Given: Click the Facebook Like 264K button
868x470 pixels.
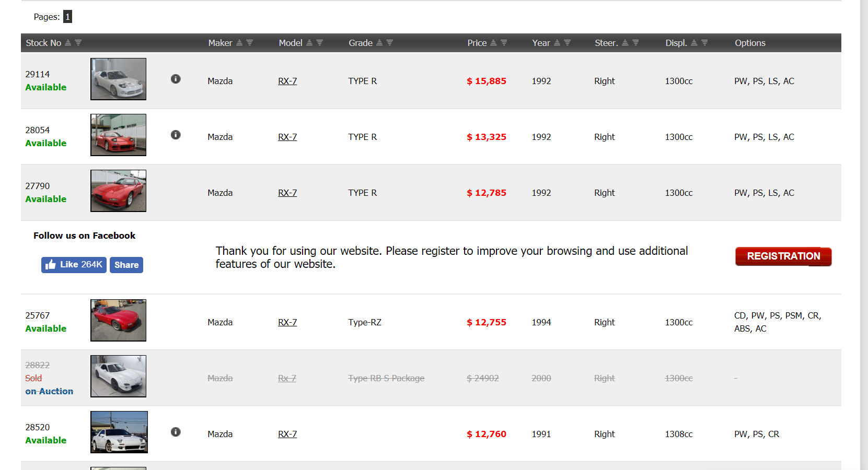Looking at the screenshot, I should (74, 265).
